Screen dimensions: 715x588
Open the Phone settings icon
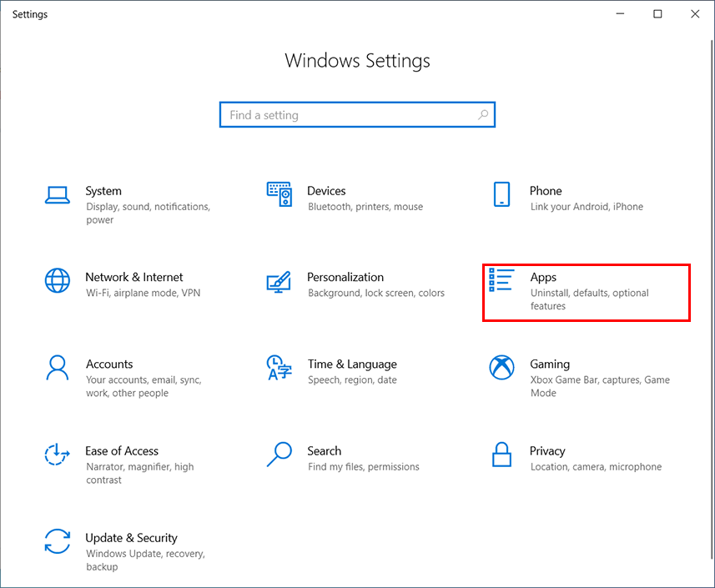point(501,193)
